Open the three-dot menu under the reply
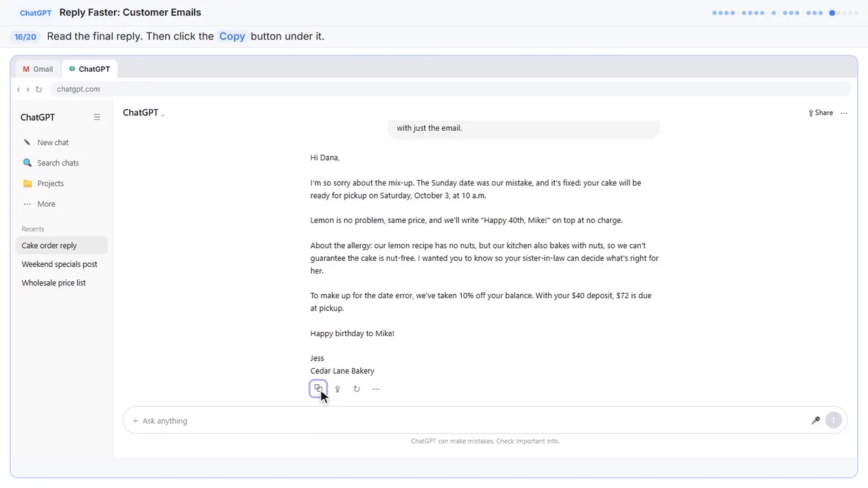868x488 pixels. tap(376, 389)
